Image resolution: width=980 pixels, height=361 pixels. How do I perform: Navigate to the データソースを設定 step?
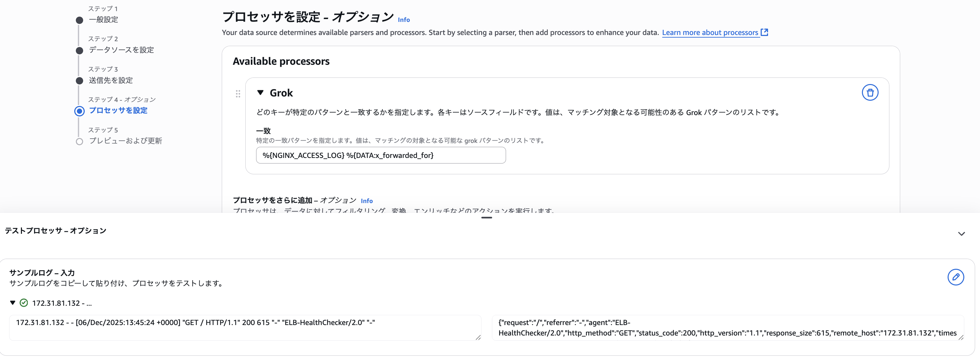pos(79,50)
